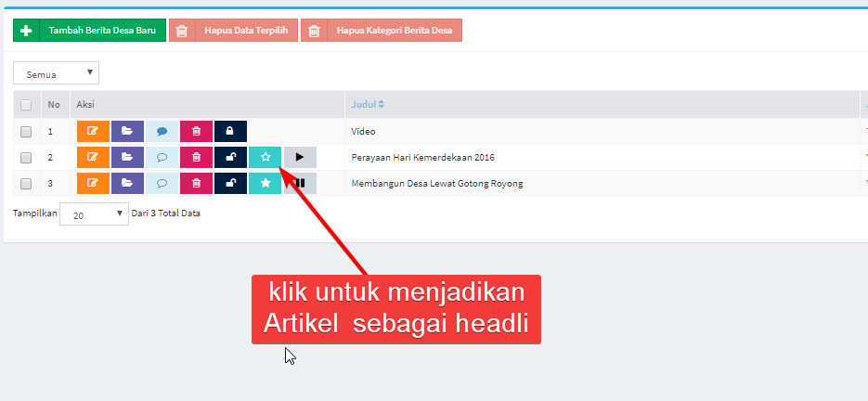868x401 pixels.
Task: Toggle the select-all checkbox in header
Action: point(26,105)
